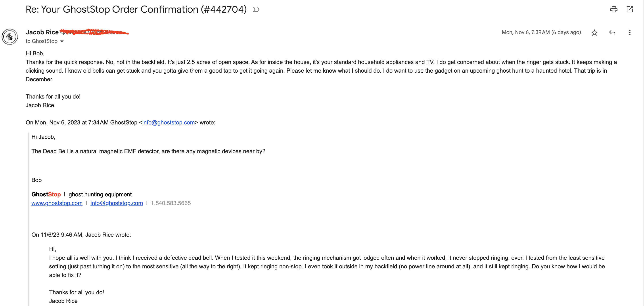
Task: Open info@ghoststop.com link in the quoted header
Action: (x=168, y=122)
